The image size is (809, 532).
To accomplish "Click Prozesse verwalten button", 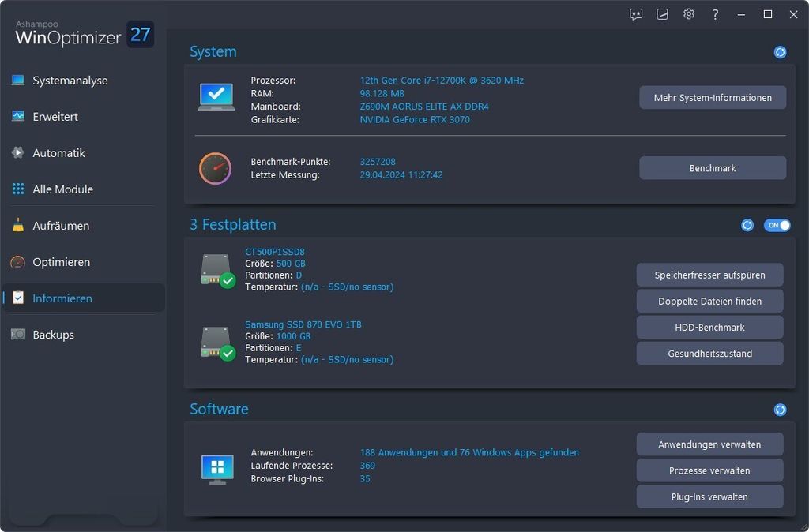I will click(709, 470).
